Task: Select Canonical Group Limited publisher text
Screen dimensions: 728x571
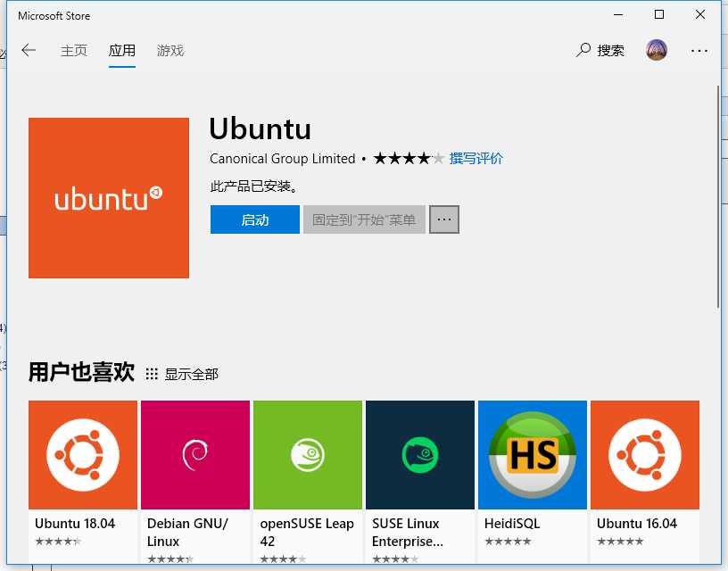Action: [x=282, y=159]
